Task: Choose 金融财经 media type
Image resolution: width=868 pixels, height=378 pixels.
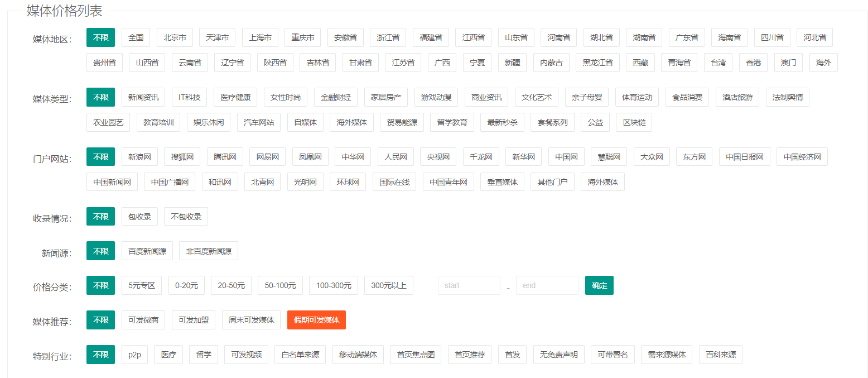Action: coord(336,97)
